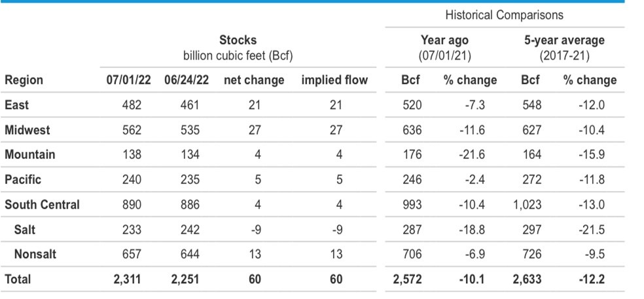
Task: Click the 07/01/22 stocks column header
Action: tap(128, 80)
